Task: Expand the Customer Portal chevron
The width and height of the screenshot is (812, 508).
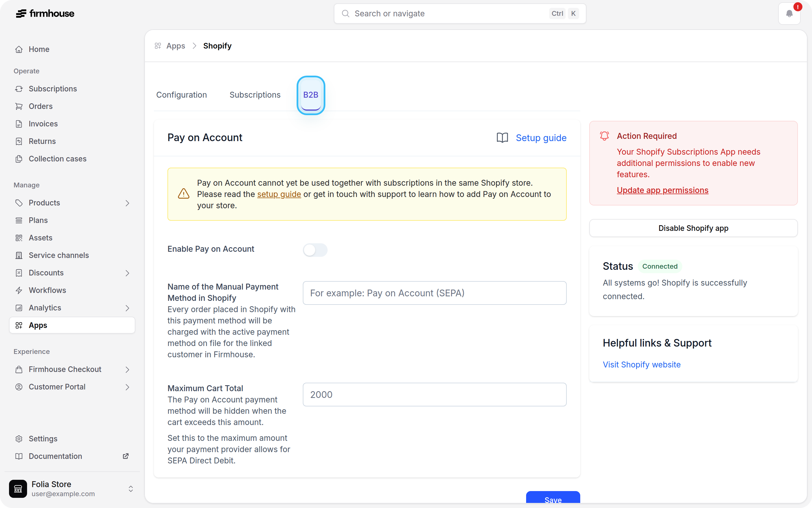Action: pyautogui.click(x=127, y=387)
